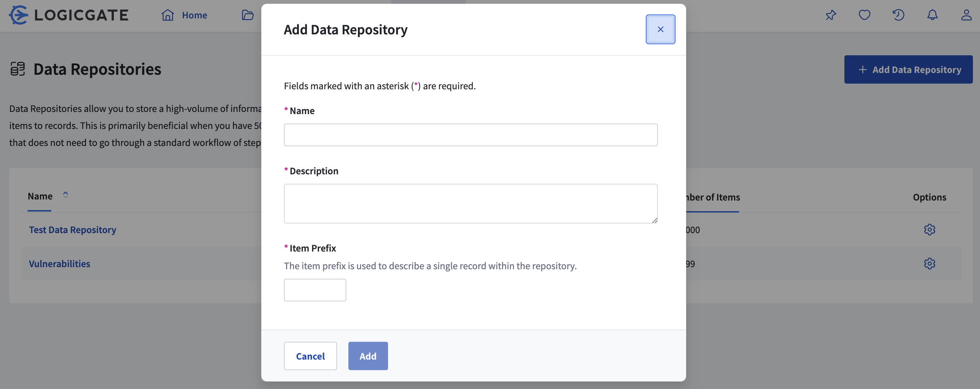Open notifications bell
This screenshot has width=980, height=389.
[x=933, y=15]
